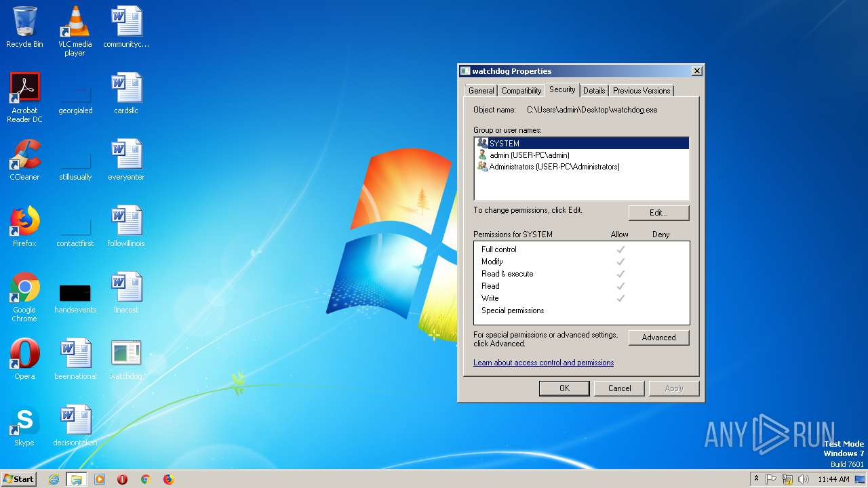868x488 pixels.
Task: Open the Previous Versions tab
Action: [642, 91]
